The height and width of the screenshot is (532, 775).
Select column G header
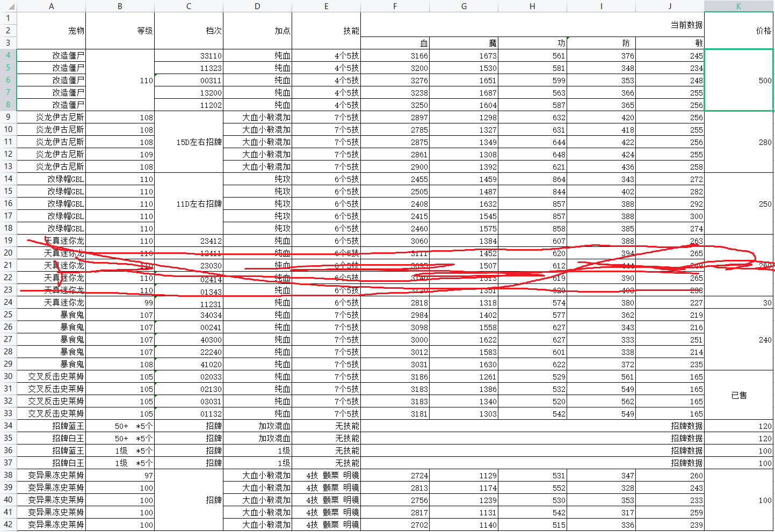coord(463,6)
